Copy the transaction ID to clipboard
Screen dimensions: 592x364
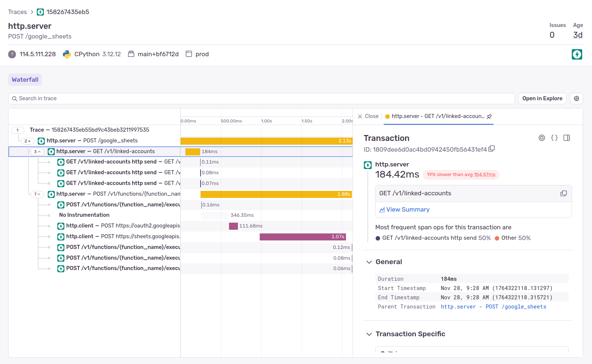click(491, 149)
